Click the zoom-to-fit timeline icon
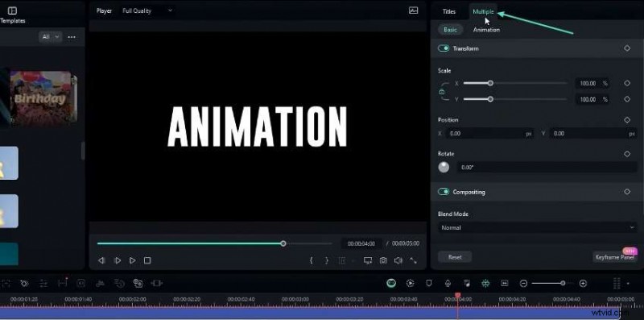The width and height of the screenshot is (644, 320). 505,283
